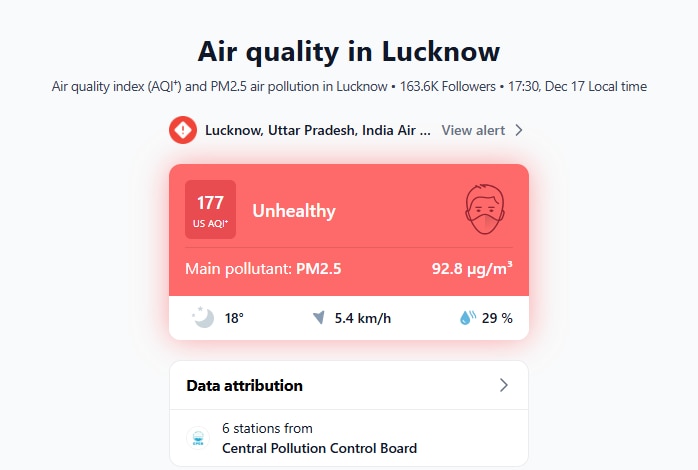
Task: Open the Data attribution section header
Action: [245, 385]
